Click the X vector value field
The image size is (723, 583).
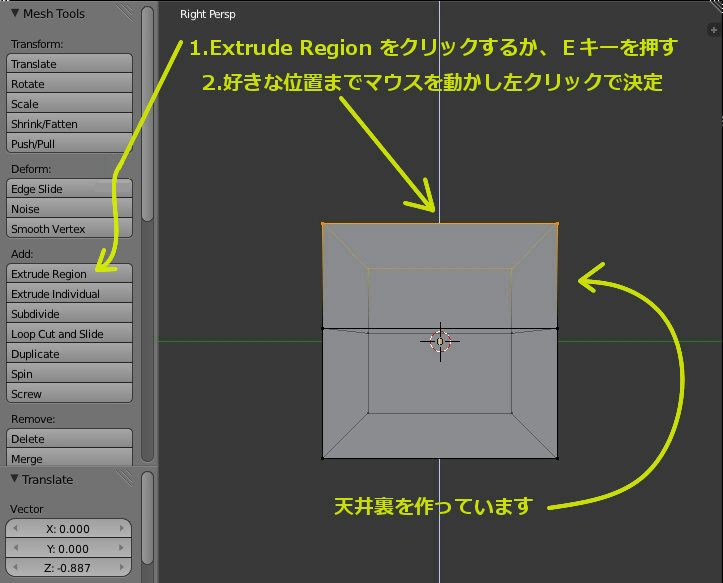68,529
